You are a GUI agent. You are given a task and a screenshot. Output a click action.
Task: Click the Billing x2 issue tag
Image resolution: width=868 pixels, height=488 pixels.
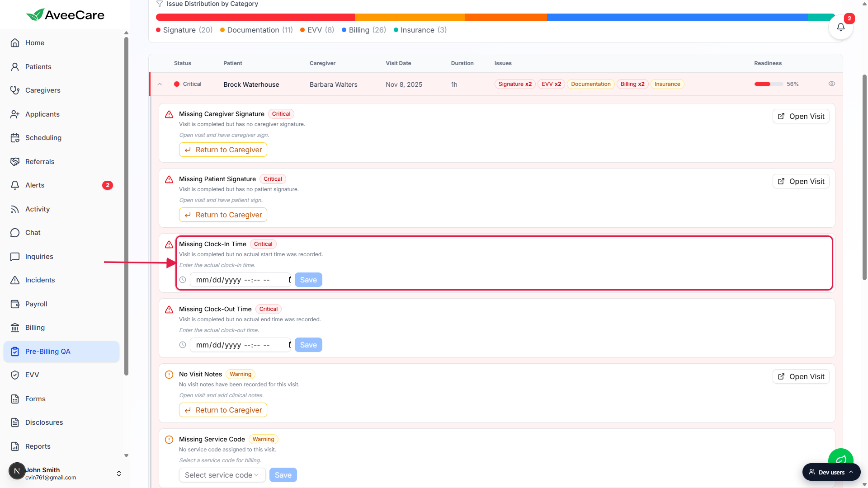(x=632, y=84)
